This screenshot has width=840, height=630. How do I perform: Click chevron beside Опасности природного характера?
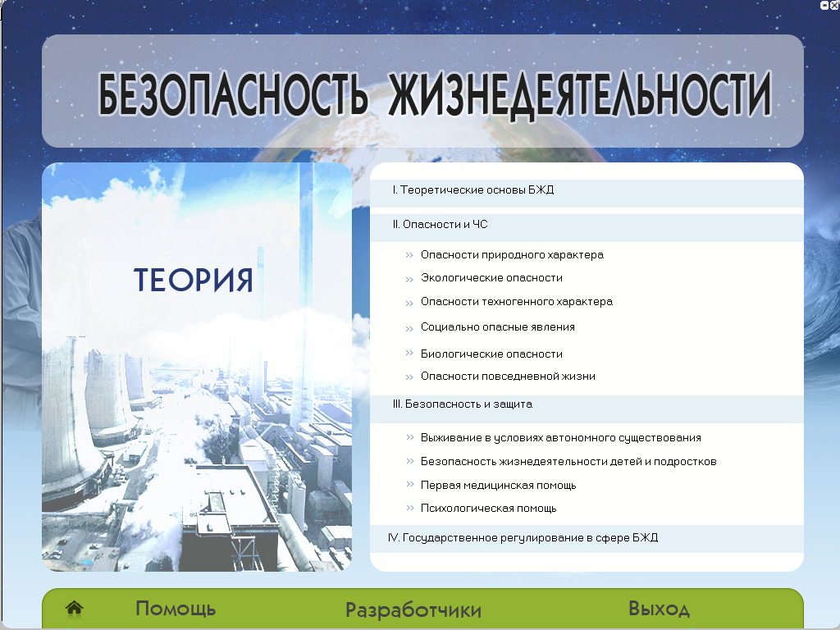(x=410, y=256)
